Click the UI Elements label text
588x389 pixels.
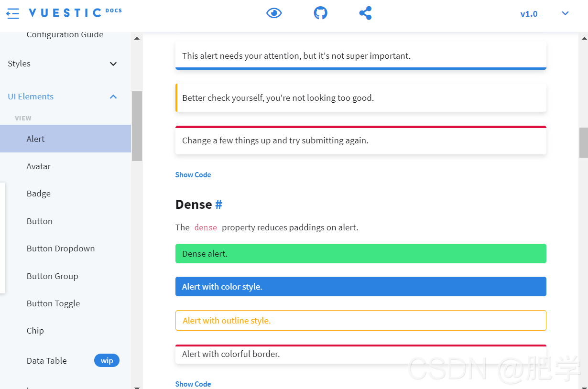click(31, 97)
